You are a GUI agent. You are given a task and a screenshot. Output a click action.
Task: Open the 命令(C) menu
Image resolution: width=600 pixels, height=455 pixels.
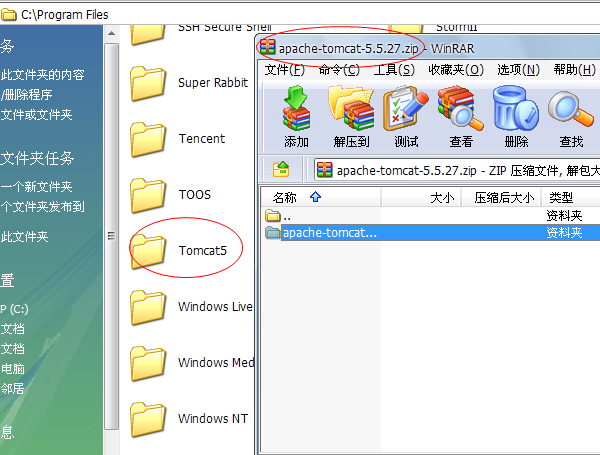pos(339,70)
